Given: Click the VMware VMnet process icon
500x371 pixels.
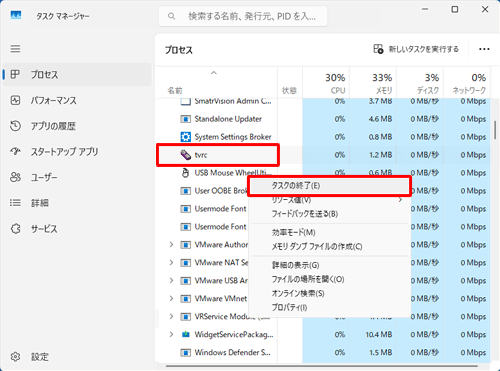Looking at the screenshot, I should [185, 299].
